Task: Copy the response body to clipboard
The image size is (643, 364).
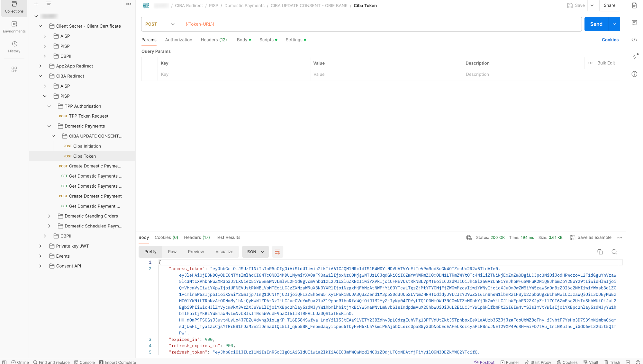Action: coord(600,252)
